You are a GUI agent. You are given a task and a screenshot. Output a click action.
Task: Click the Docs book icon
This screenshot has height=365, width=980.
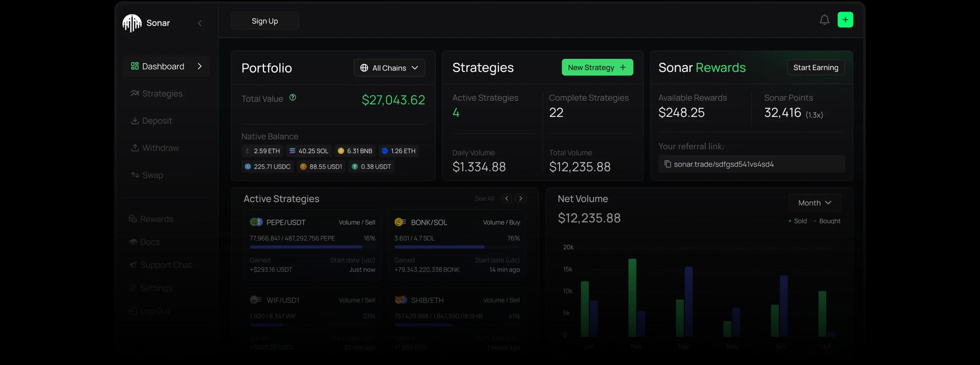tap(132, 242)
